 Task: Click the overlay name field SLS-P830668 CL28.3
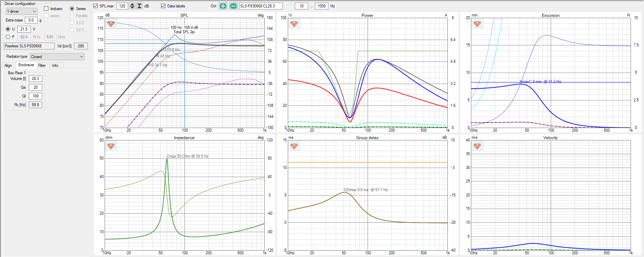261,6
